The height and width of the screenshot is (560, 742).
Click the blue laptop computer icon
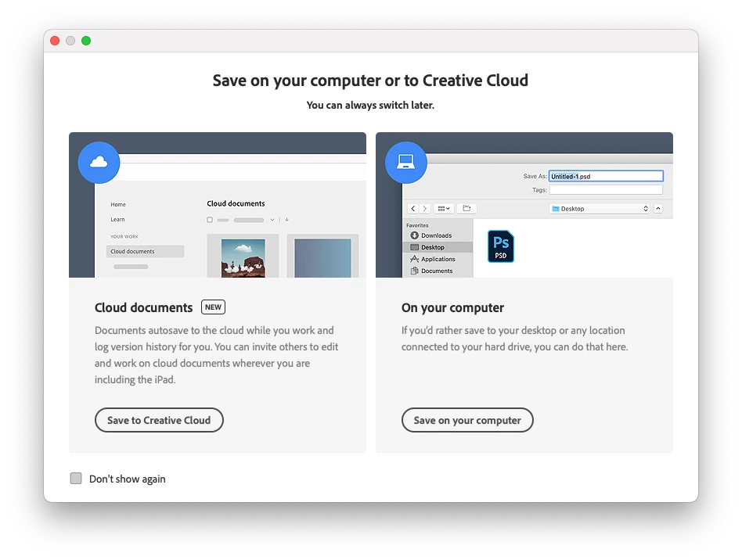(x=406, y=162)
